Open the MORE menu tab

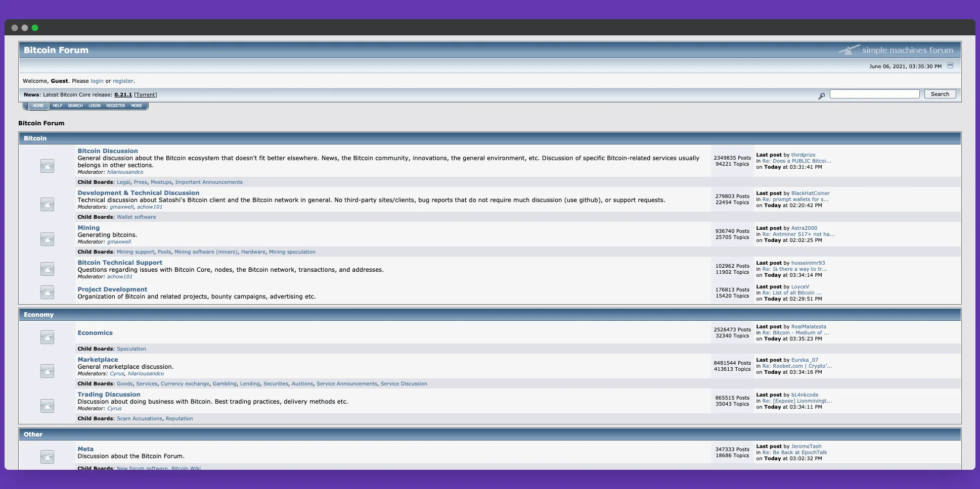[x=137, y=106]
